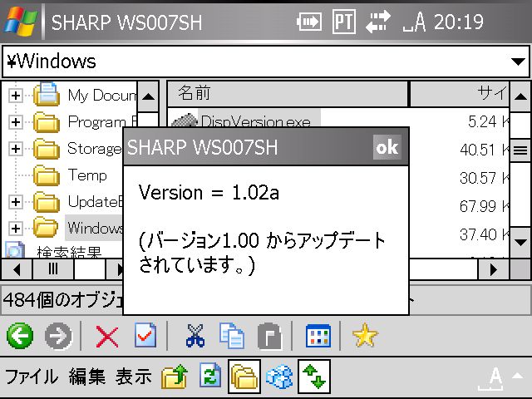Click the input method A icon
The image size is (532, 399).
pos(491,378)
